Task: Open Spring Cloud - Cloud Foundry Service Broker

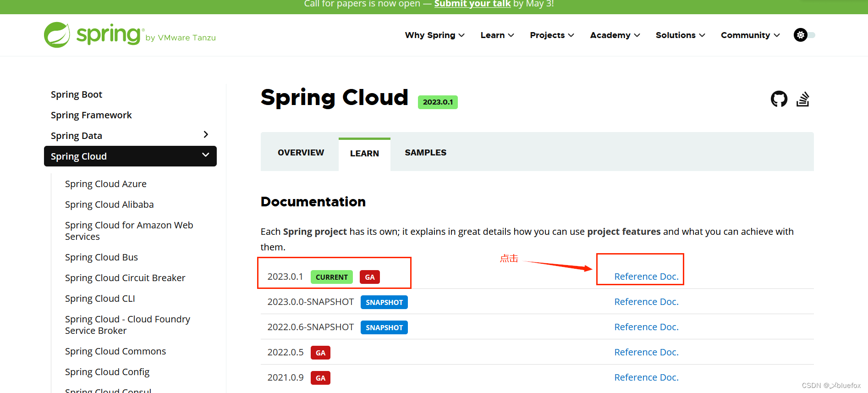Action: [x=127, y=325]
